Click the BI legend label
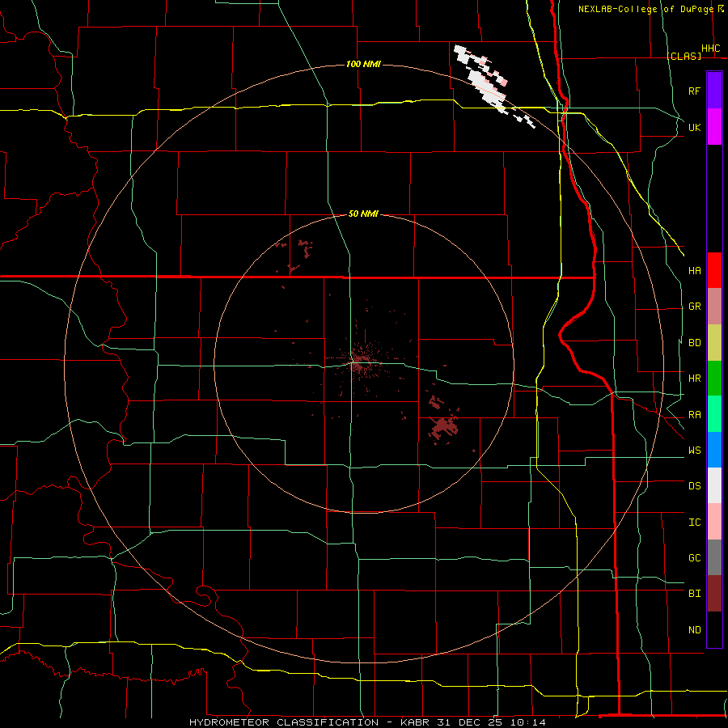728x728 pixels. 694,594
